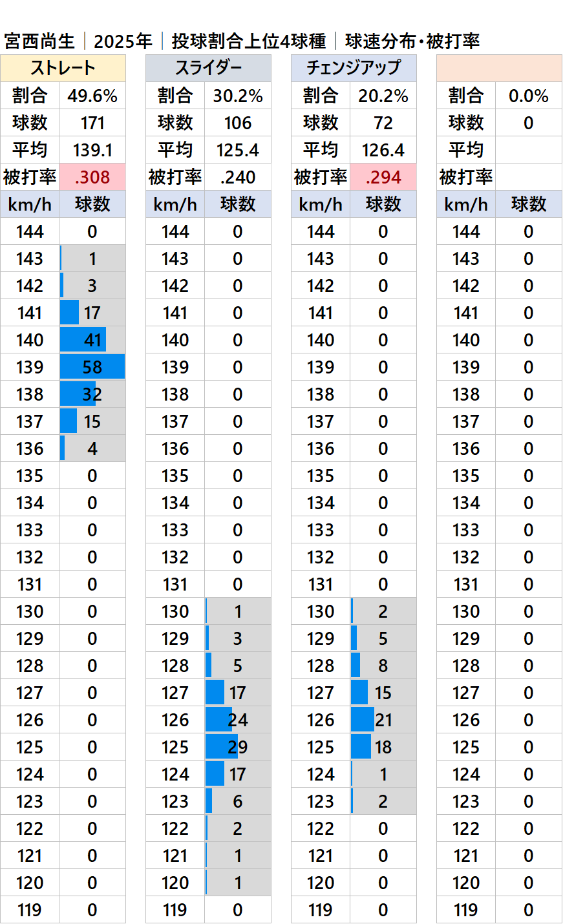Click the ストレート pitch type header
The width and height of the screenshot is (563, 924).
(x=63, y=68)
